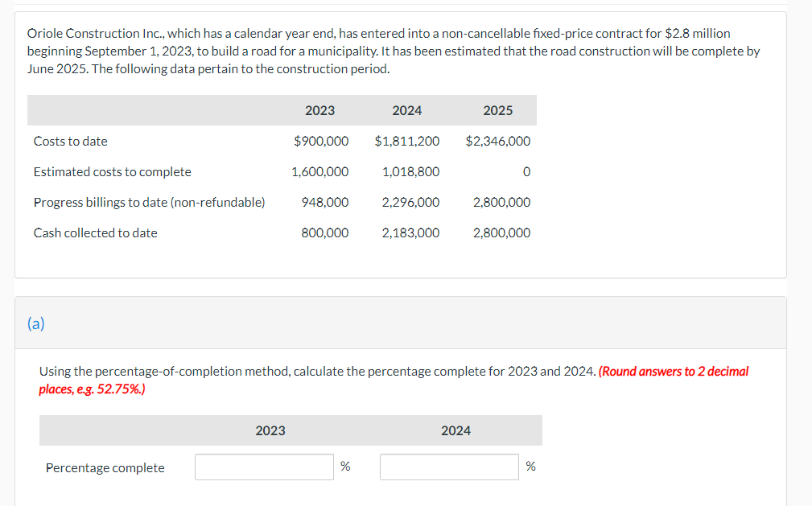
Task: Click the 2024 column header in answer table
Action: 455,431
